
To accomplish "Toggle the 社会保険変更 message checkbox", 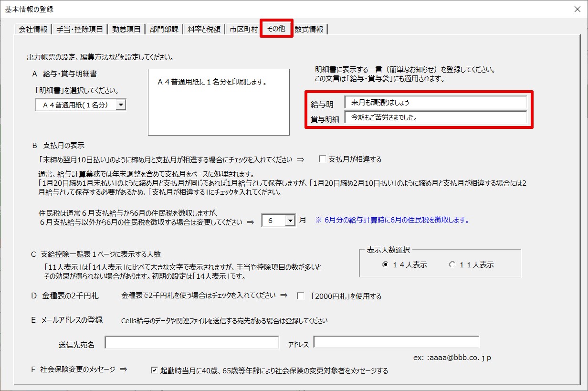I will tap(154, 370).
